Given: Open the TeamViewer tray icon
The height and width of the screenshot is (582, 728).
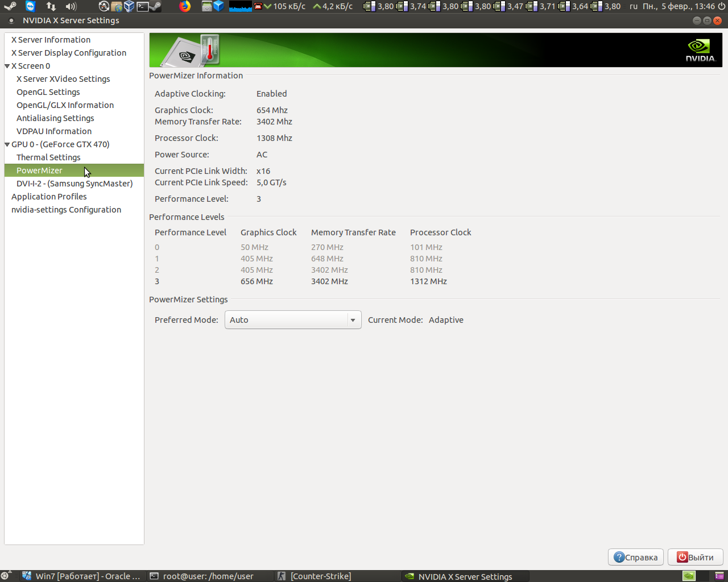Looking at the screenshot, I should [31, 6].
